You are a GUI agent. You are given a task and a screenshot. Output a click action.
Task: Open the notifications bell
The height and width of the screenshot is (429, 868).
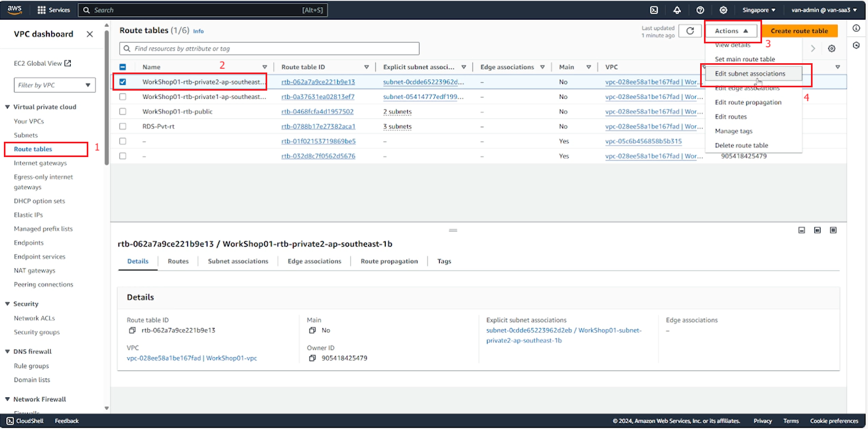[677, 10]
